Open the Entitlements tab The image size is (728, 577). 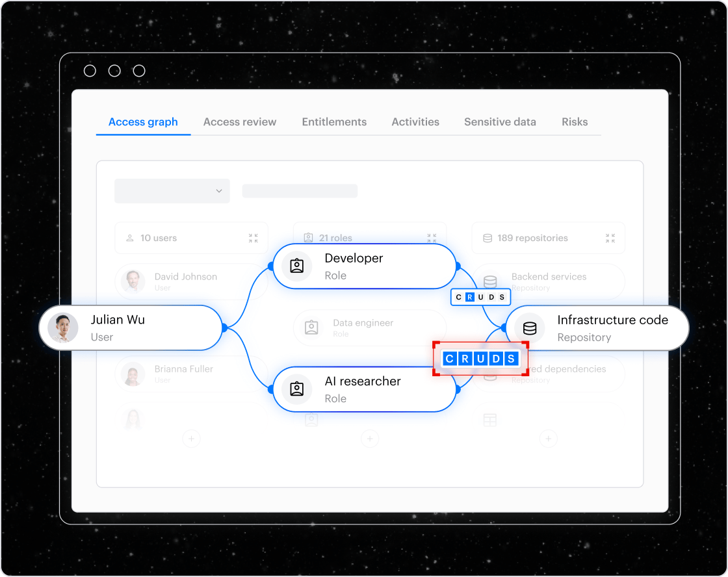tap(334, 122)
